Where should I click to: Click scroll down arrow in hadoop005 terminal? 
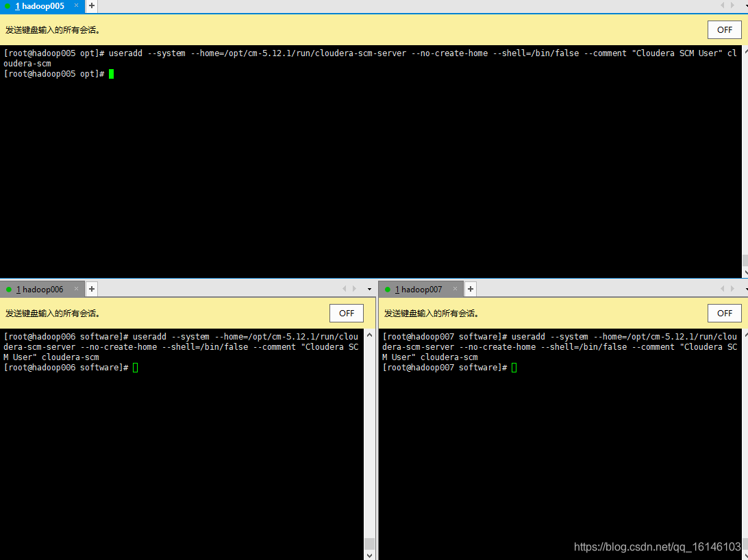[x=745, y=272]
